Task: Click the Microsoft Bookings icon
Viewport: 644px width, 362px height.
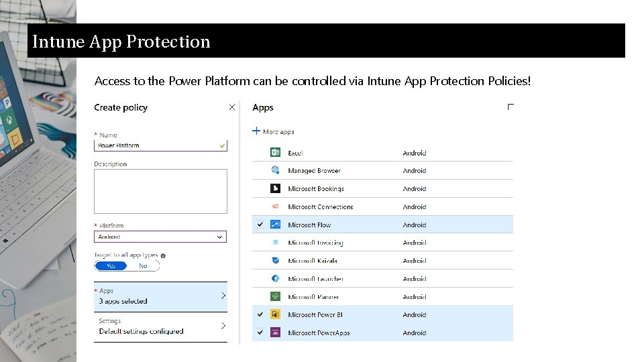Action: tap(275, 188)
